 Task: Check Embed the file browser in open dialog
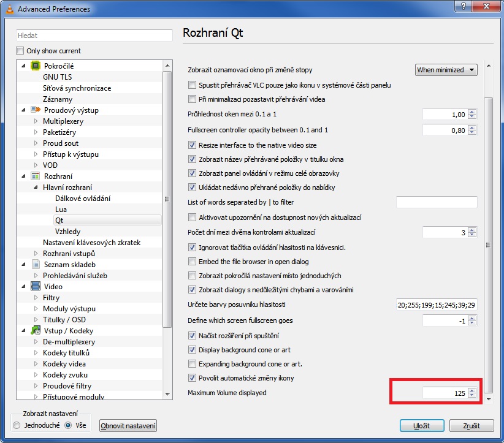(192, 262)
